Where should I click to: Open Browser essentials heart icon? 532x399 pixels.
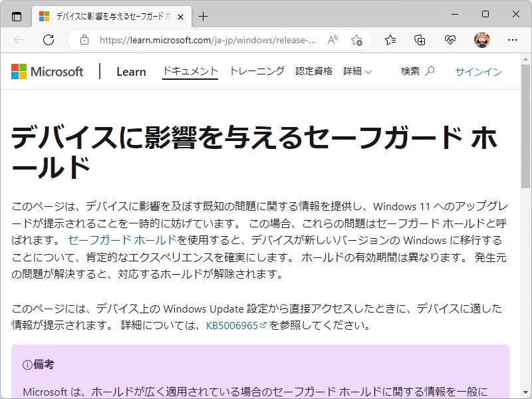tap(450, 40)
